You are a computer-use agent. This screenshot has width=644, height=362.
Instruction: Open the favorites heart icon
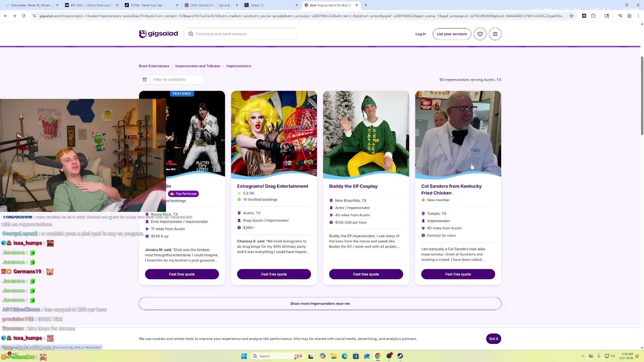point(480,34)
